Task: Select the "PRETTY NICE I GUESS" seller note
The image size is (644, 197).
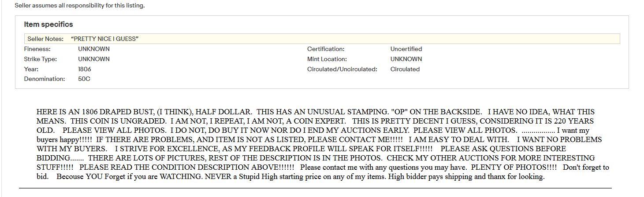Action: pyautogui.click(x=104, y=39)
